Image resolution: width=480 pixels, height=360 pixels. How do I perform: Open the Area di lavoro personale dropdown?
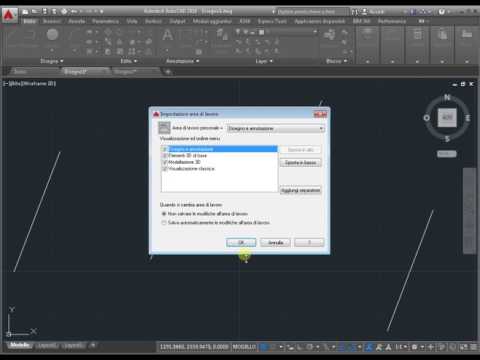pyautogui.click(x=275, y=129)
